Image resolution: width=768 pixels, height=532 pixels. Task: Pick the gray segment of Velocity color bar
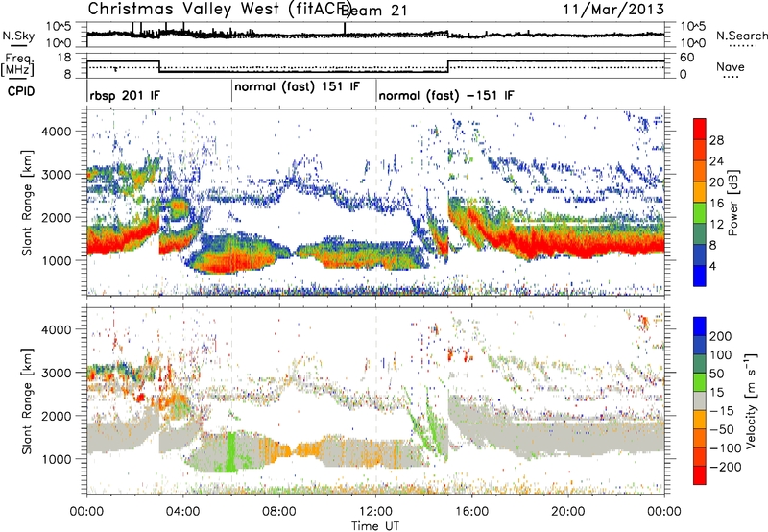pyautogui.click(x=700, y=401)
